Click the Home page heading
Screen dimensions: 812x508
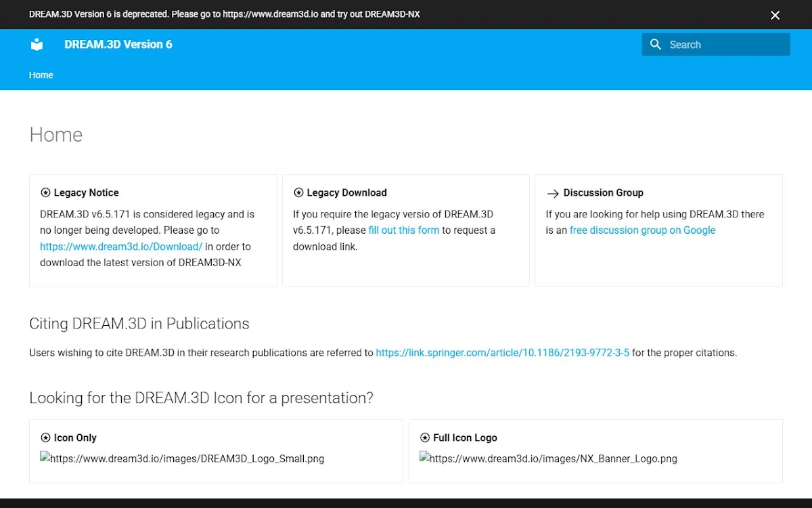pos(56,135)
